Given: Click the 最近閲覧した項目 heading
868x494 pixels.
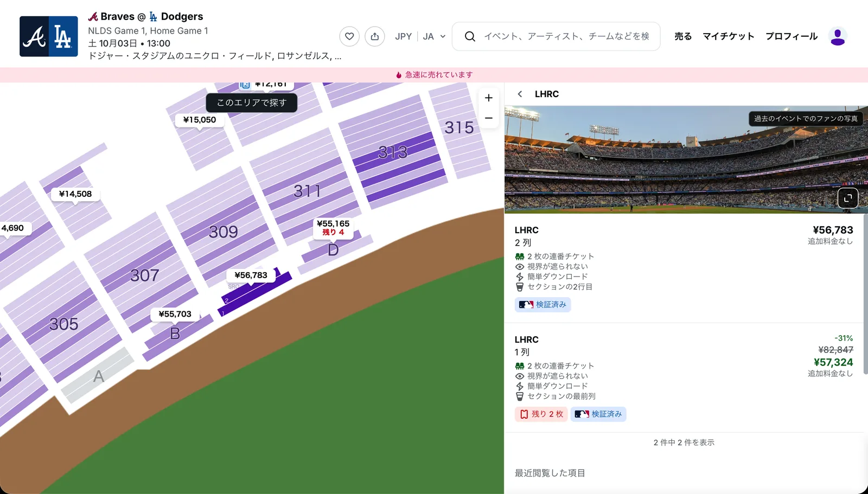Looking at the screenshot, I should point(550,473).
